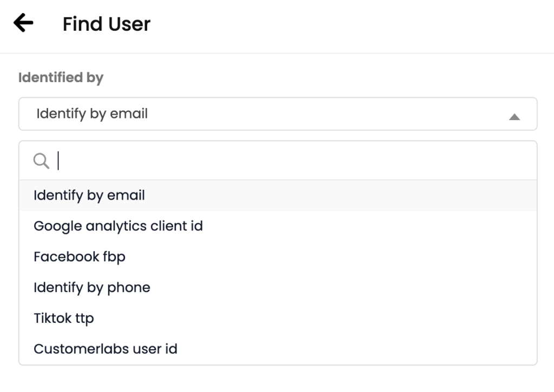
Task: Go back from the Find User page
Action: coord(23,23)
